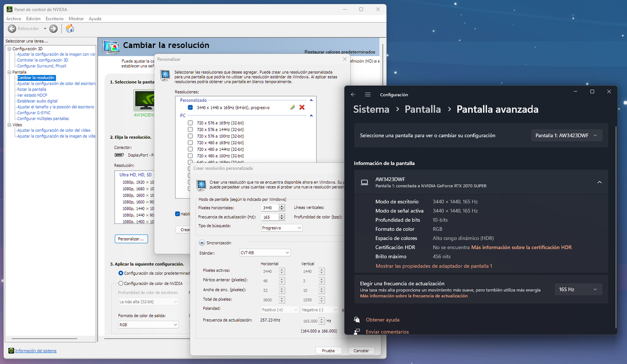
Task: Click the monitor icon in Personalizar dialog
Action: point(165,75)
